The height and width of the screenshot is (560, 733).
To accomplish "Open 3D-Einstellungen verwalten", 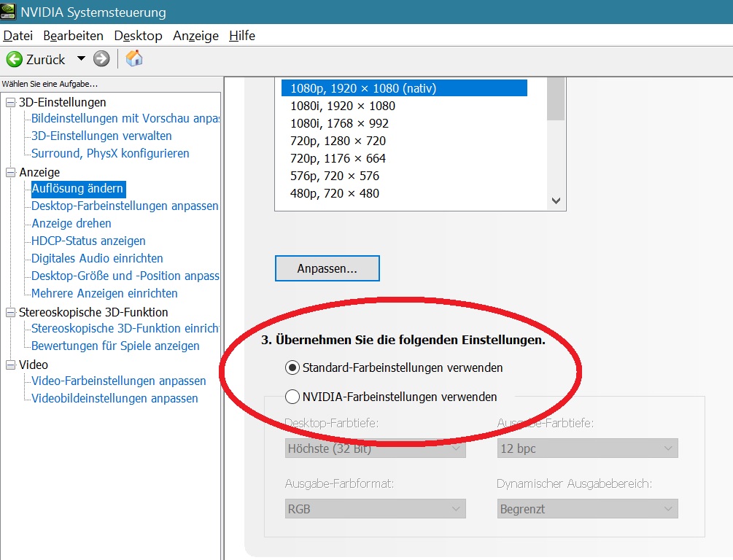I will (101, 136).
